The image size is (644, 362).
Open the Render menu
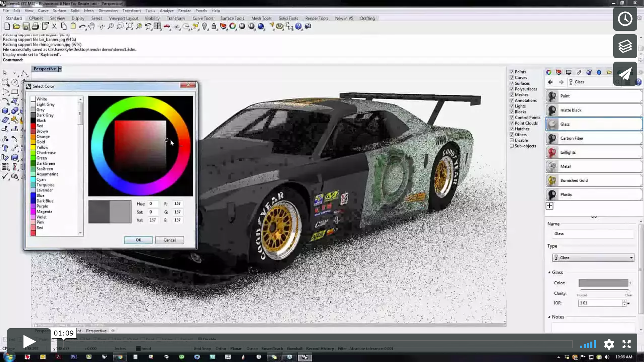(184, 11)
